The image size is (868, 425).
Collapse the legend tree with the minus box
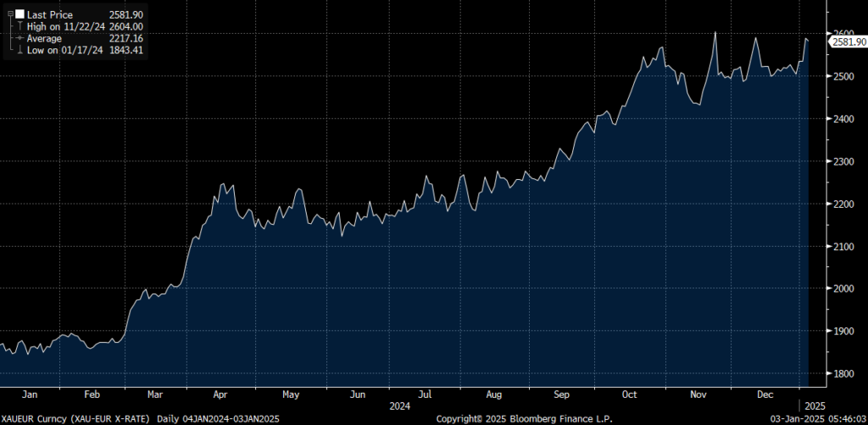coord(9,15)
